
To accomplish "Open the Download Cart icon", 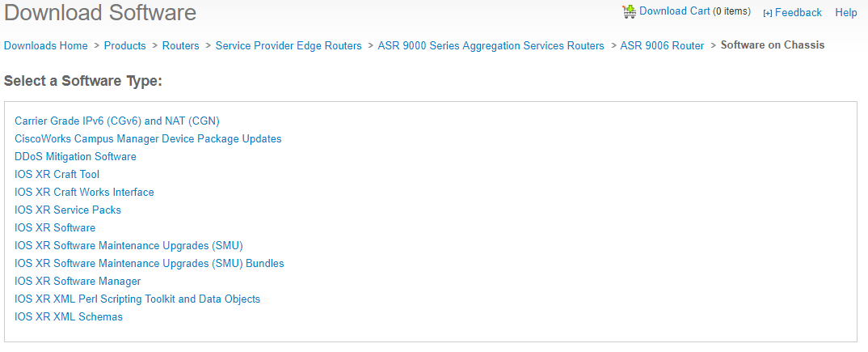I will pyautogui.click(x=629, y=11).
